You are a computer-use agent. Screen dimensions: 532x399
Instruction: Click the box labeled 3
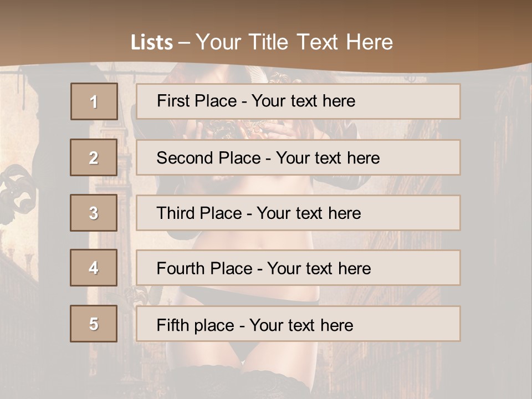point(94,213)
